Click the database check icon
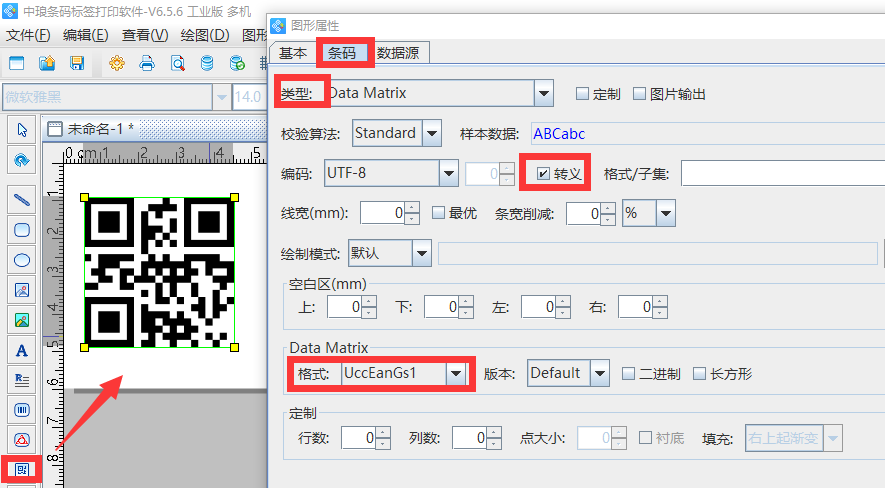The image size is (885, 488). (x=238, y=63)
